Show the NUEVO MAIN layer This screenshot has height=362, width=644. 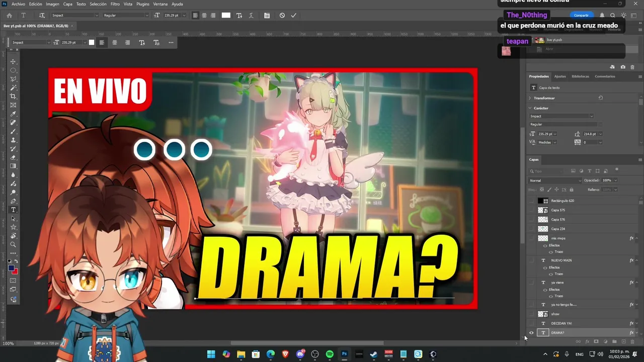coord(531,260)
